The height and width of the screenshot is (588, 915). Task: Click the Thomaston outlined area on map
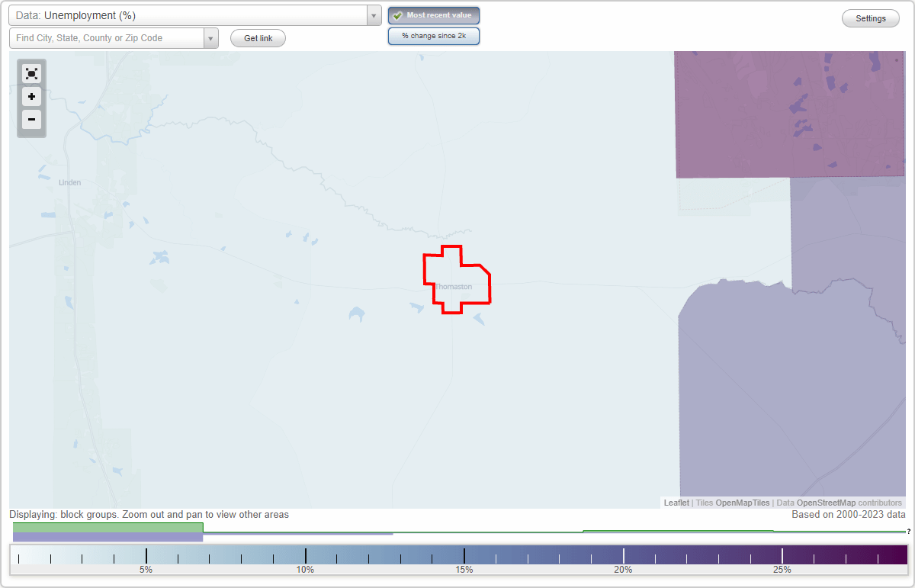point(457,279)
